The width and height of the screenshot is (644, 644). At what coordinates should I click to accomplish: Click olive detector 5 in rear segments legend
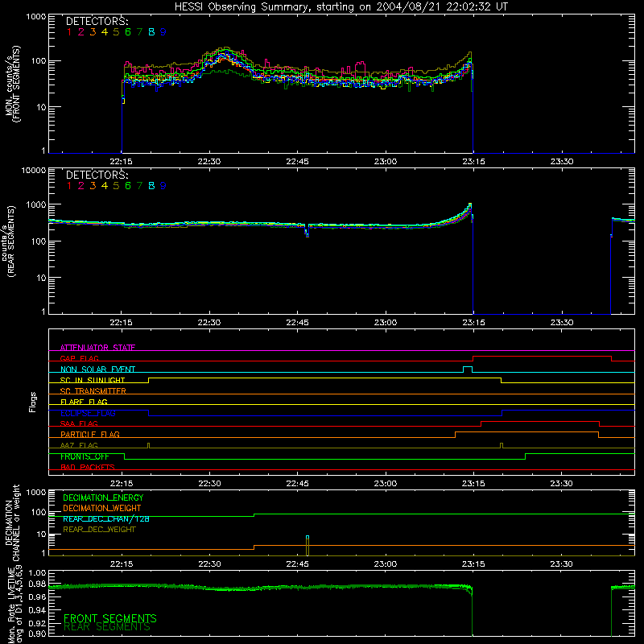pos(116,186)
